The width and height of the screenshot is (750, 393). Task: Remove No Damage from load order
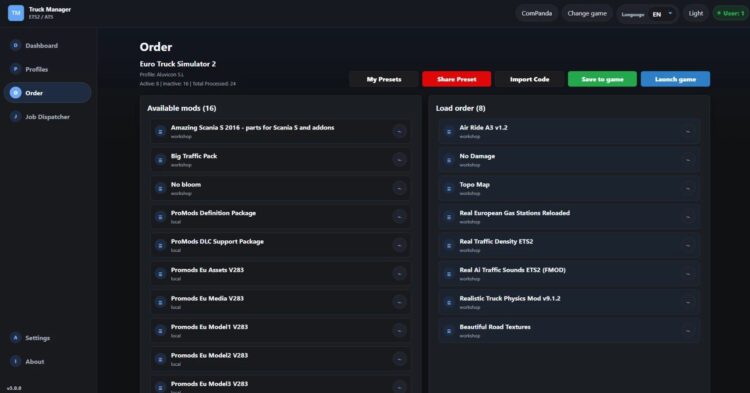tap(688, 160)
